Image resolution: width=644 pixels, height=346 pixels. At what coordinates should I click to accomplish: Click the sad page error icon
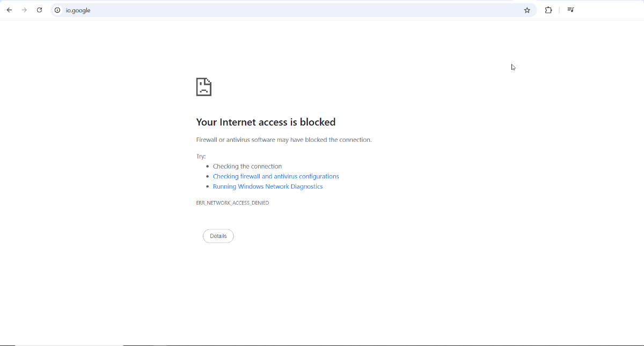[x=204, y=87]
